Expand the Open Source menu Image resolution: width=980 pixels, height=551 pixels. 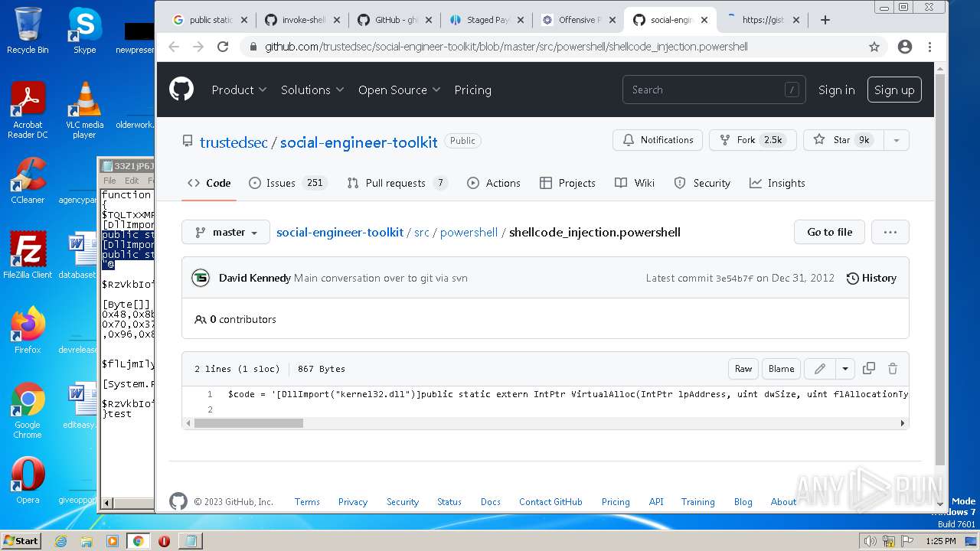click(x=399, y=90)
